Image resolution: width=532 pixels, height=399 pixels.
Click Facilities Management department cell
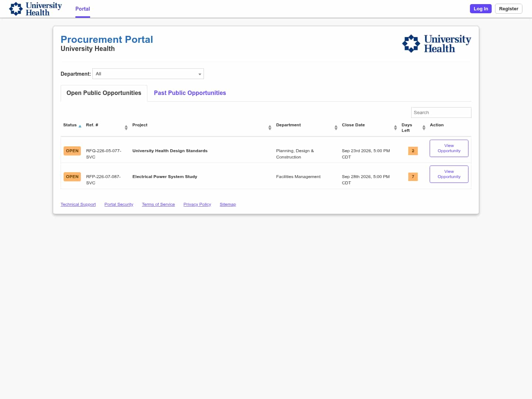pyautogui.click(x=298, y=177)
